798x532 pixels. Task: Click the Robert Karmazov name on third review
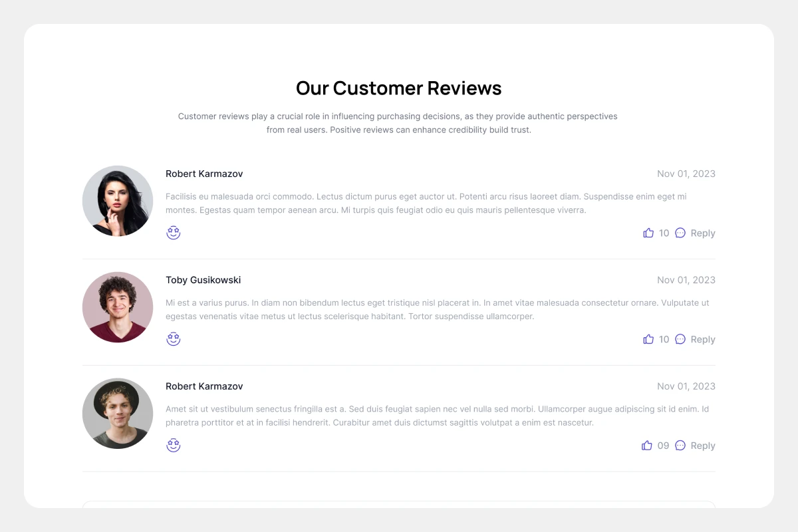point(204,386)
